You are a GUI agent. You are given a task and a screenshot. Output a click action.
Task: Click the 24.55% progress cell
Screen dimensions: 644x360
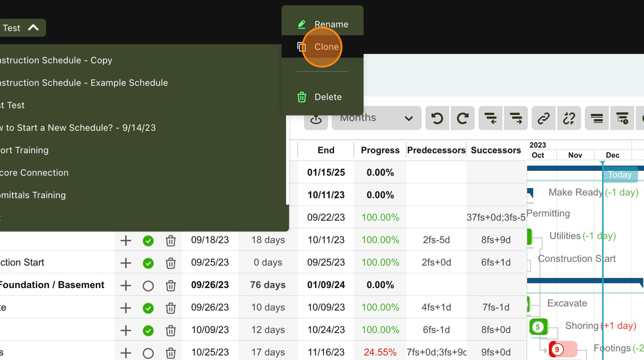tap(380, 353)
